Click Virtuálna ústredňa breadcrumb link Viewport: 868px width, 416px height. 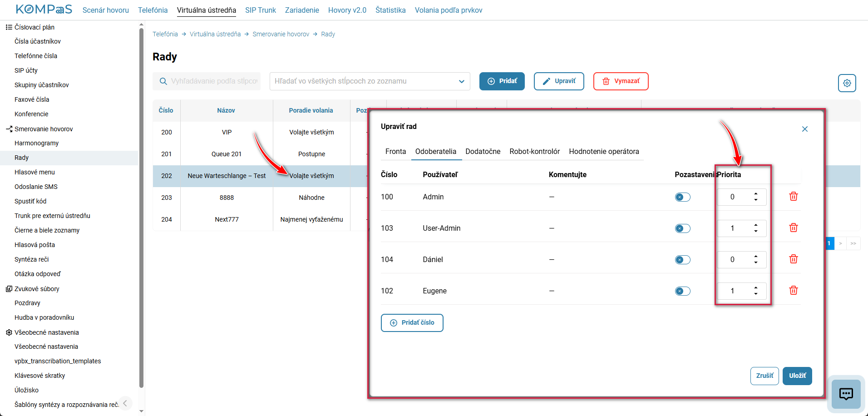[215, 34]
